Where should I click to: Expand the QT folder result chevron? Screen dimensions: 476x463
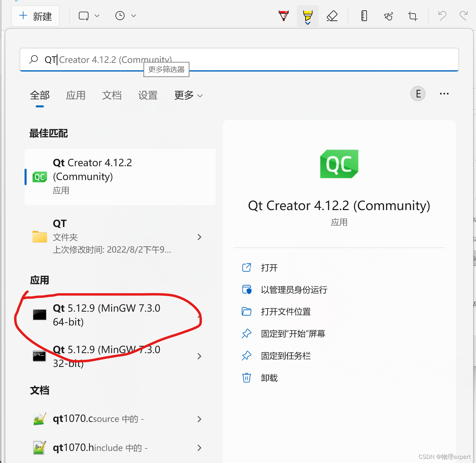click(199, 237)
